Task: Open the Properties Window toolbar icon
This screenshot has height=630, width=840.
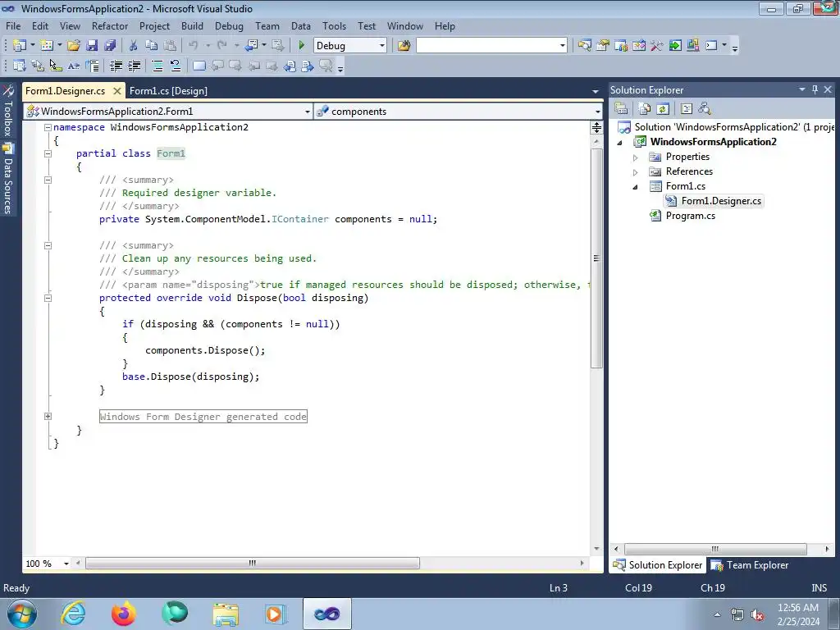Action: 603,46
